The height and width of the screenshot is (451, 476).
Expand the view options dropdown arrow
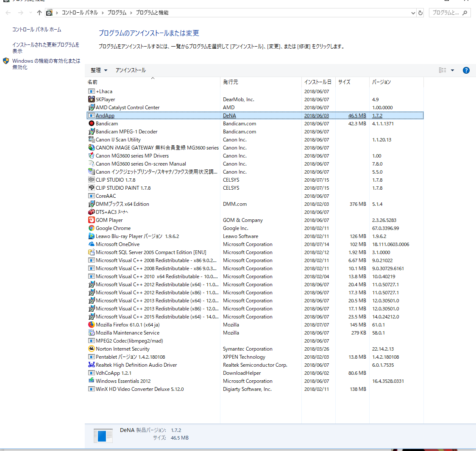[x=452, y=70]
